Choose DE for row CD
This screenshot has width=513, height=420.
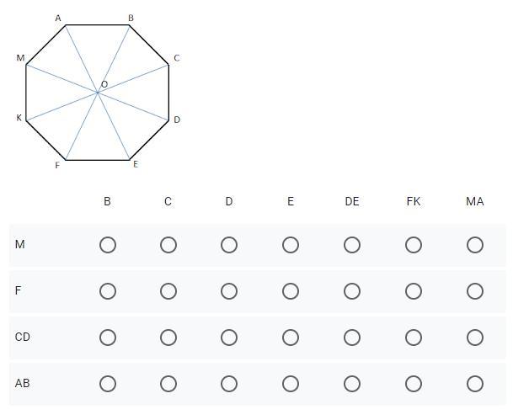tap(352, 338)
